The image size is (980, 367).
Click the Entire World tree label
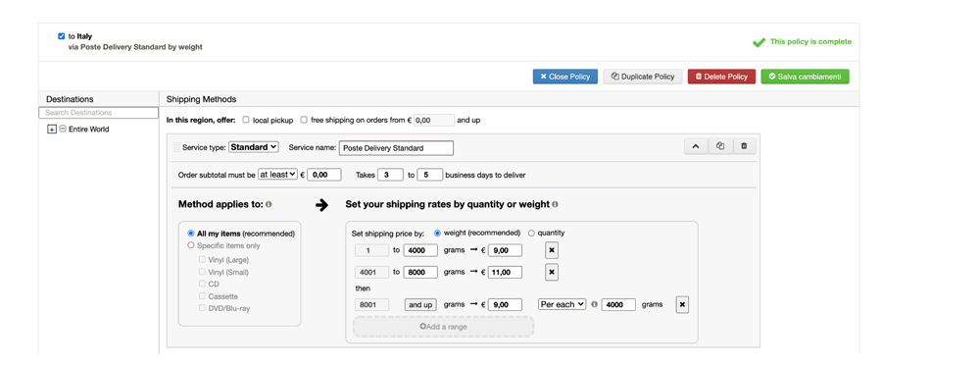(89, 129)
